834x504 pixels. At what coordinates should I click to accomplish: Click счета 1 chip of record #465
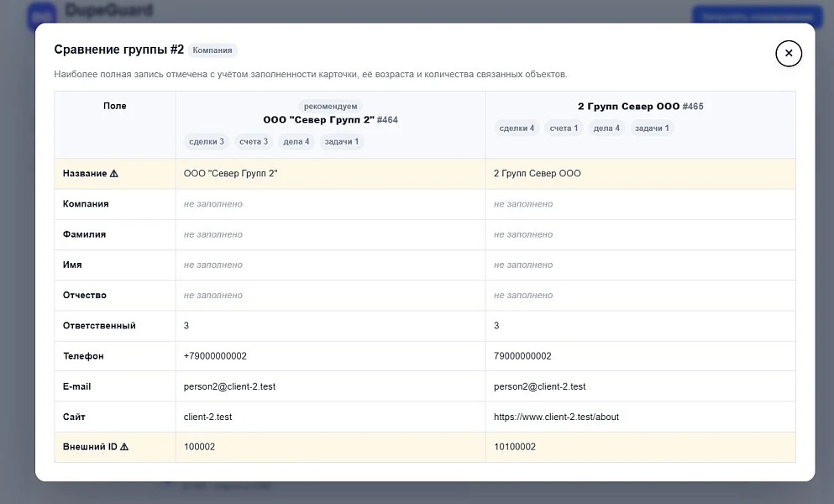pos(564,129)
